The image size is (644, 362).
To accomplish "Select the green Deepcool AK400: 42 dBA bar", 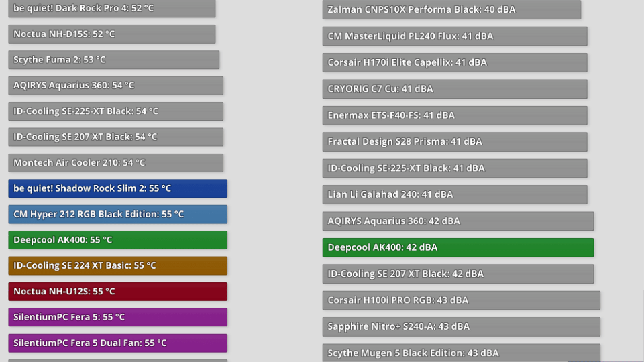I will [458, 247].
